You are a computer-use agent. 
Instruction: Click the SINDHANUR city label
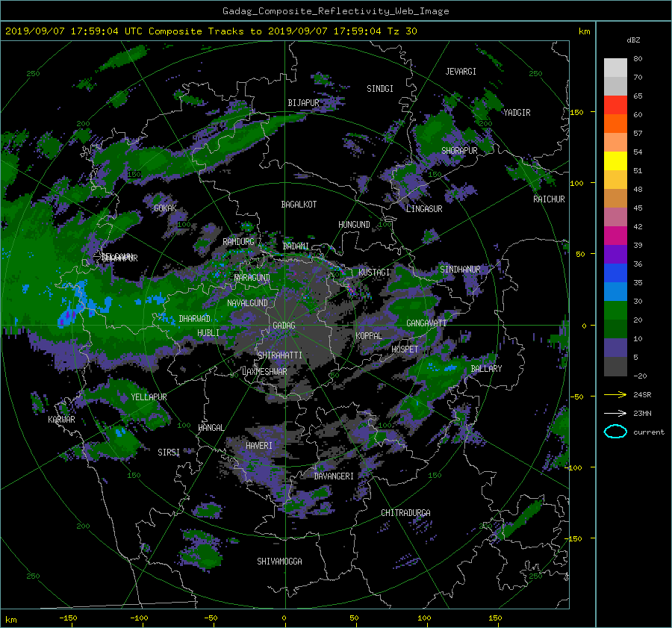click(460, 270)
